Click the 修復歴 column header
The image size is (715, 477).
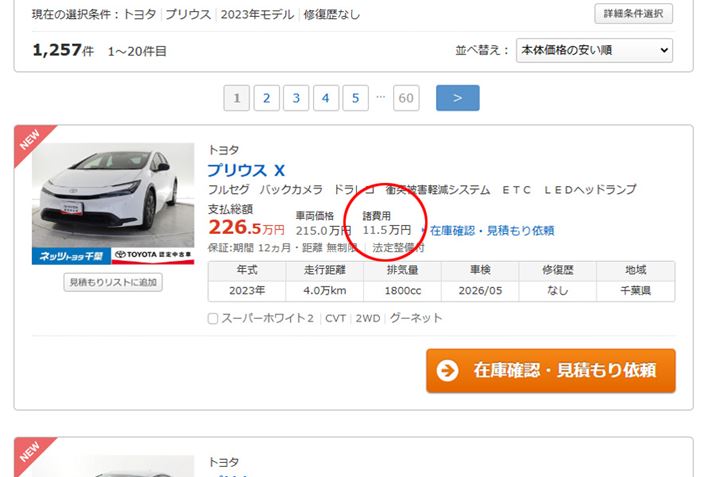tap(557, 270)
